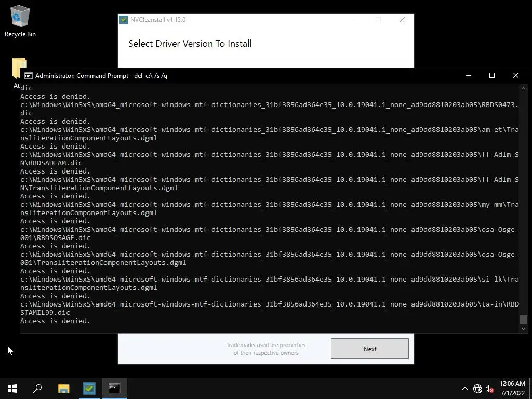Image resolution: width=532 pixels, height=399 pixels.
Task: Click the 'NVCleanstall v1.13.0' title text
Action: coord(158,20)
